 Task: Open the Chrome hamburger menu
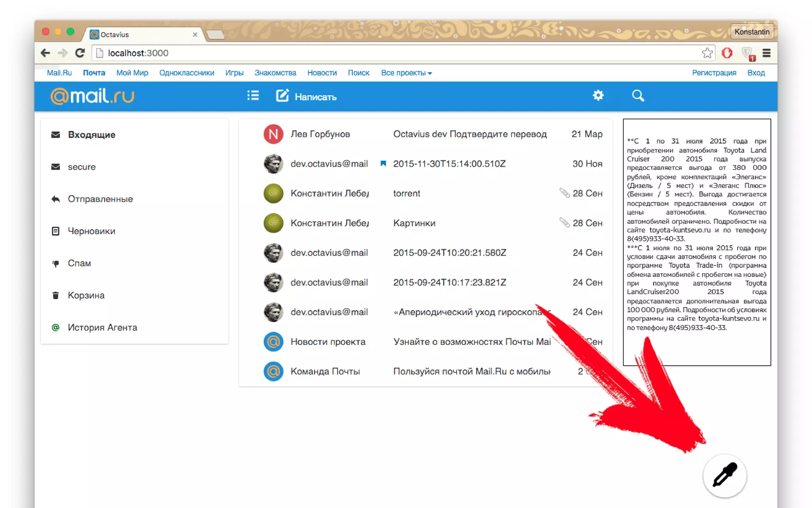pos(766,53)
